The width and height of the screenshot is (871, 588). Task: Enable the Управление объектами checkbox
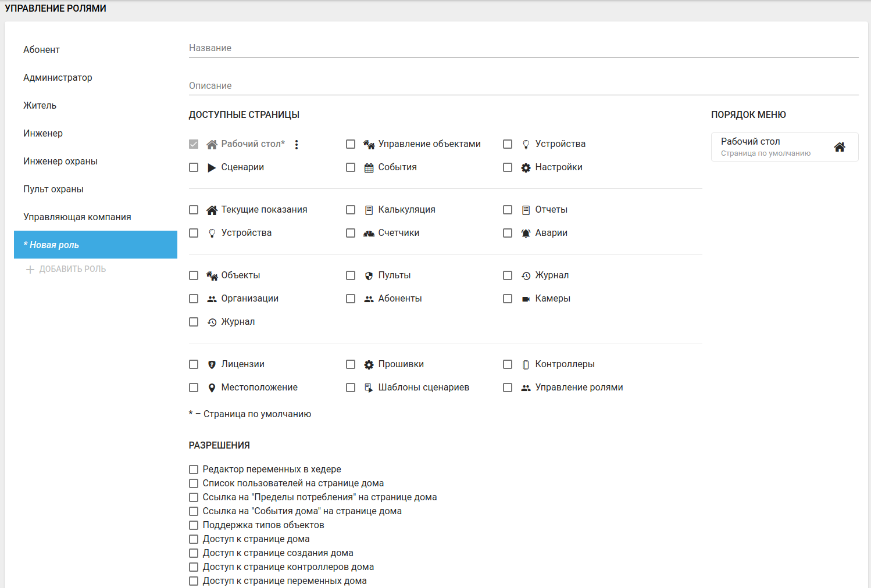point(351,144)
